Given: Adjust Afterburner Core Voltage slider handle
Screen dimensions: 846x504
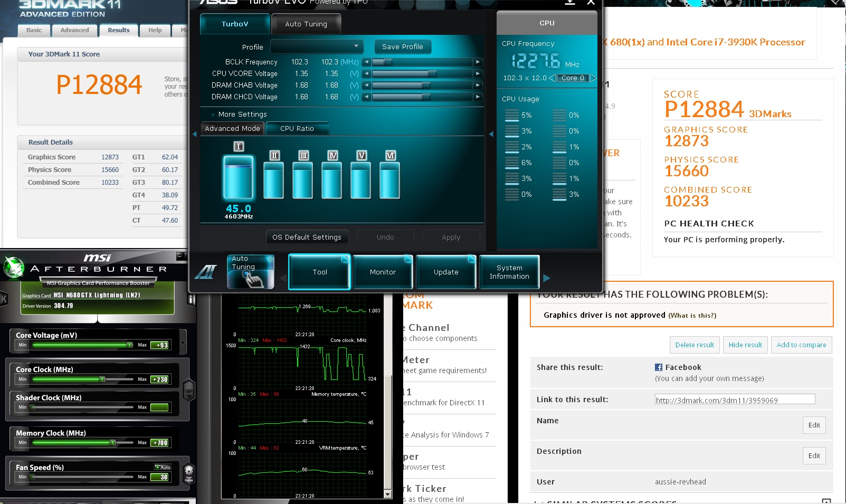Looking at the screenshot, I should click(x=129, y=345).
